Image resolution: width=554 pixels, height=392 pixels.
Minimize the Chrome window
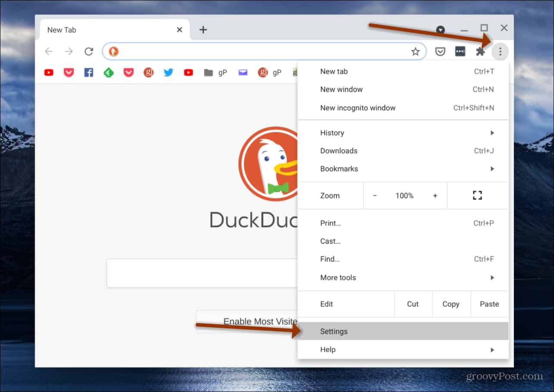pyautogui.click(x=464, y=30)
